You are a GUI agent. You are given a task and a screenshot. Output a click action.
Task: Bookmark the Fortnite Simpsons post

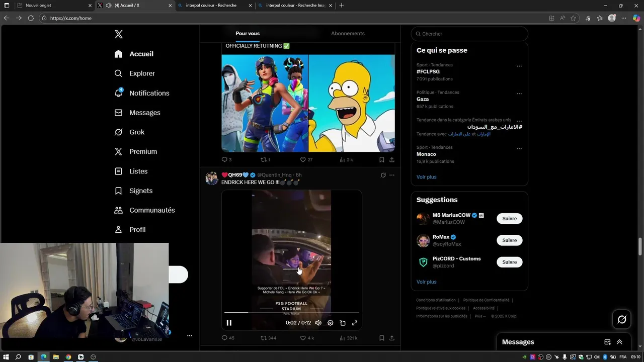pyautogui.click(x=382, y=159)
